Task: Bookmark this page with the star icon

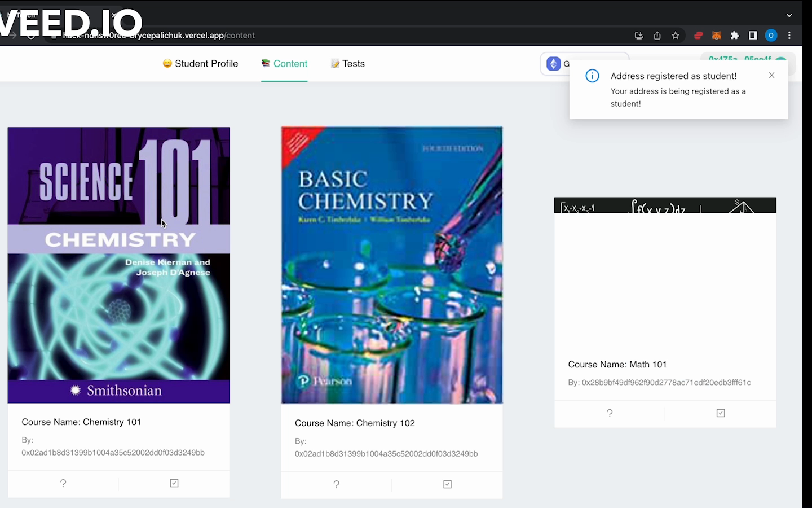Action: coord(676,36)
